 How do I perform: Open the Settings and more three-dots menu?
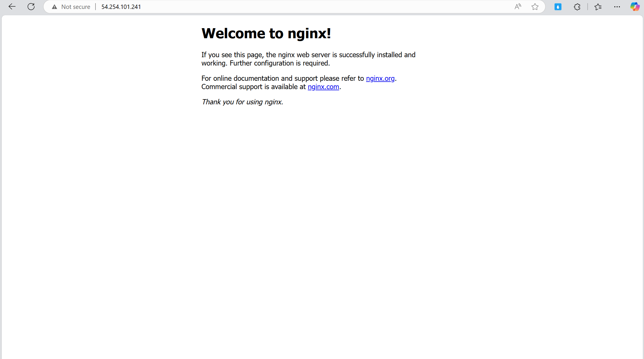[617, 7]
